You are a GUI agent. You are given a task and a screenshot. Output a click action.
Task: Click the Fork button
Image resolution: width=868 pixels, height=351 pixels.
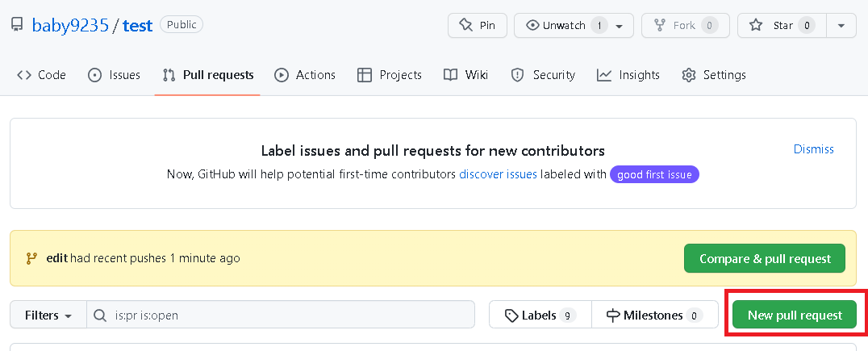tap(686, 26)
